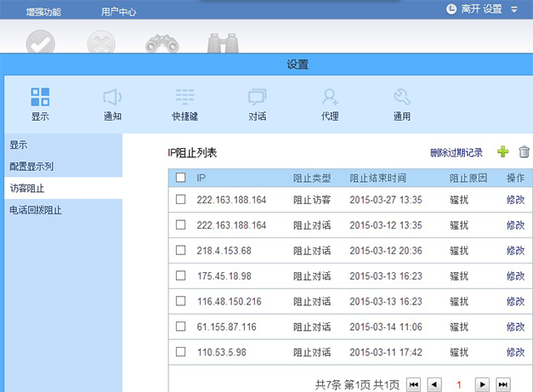Image resolution: width=533 pixels, height=392 pixels.
Task: Click the 删除过期记录 link
Action: coord(456,153)
